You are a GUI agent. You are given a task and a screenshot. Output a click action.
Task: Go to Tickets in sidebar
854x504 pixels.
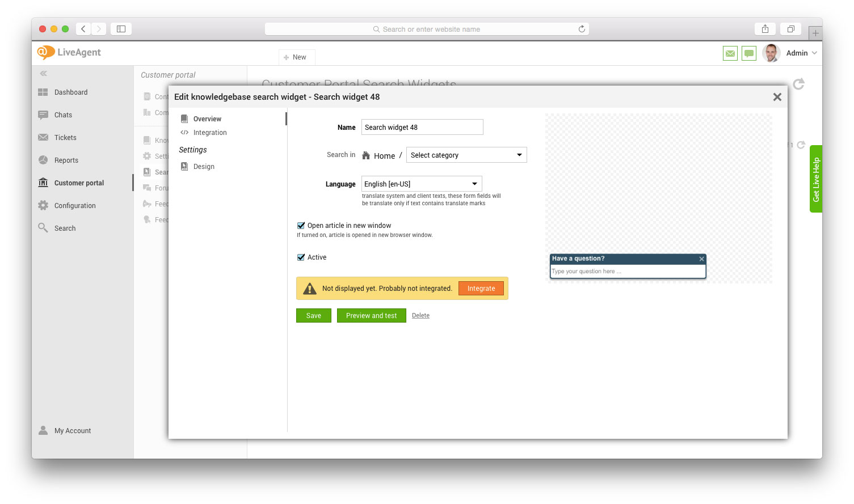pos(65,138)
